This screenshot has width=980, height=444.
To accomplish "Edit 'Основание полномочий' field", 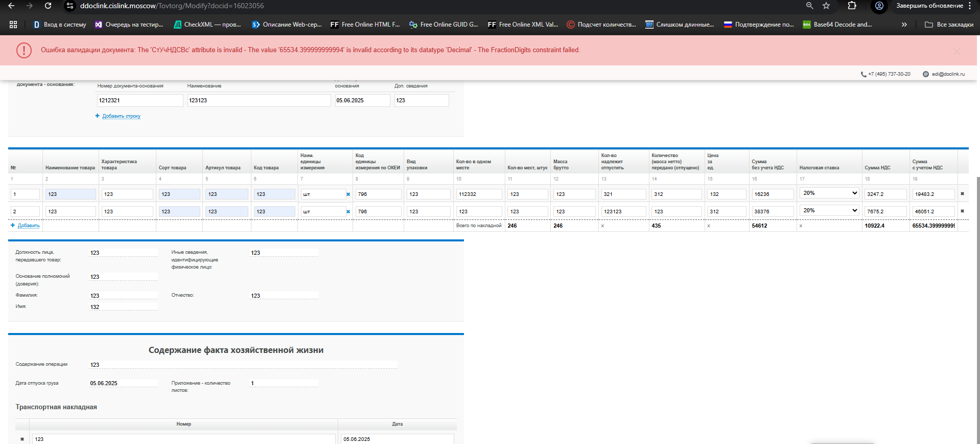I will pyautogui.click(x=123, y=277).
